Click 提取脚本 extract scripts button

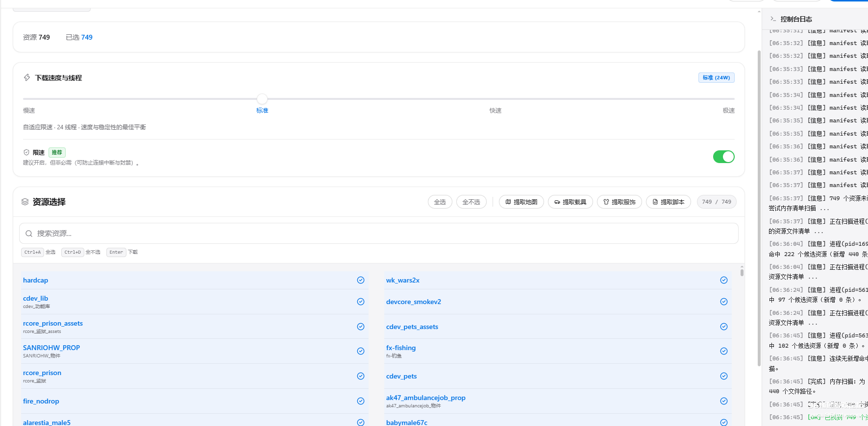(669, 202)
